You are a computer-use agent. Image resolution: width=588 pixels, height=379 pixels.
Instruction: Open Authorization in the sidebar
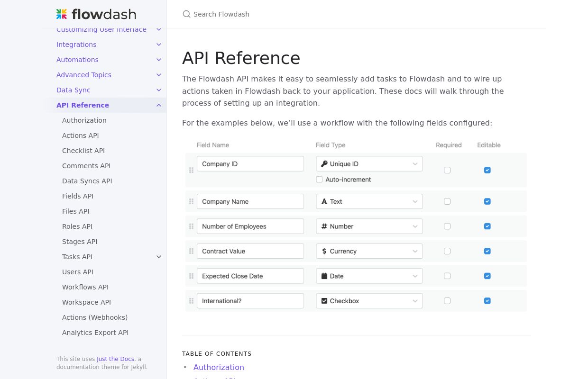(84, 120)
